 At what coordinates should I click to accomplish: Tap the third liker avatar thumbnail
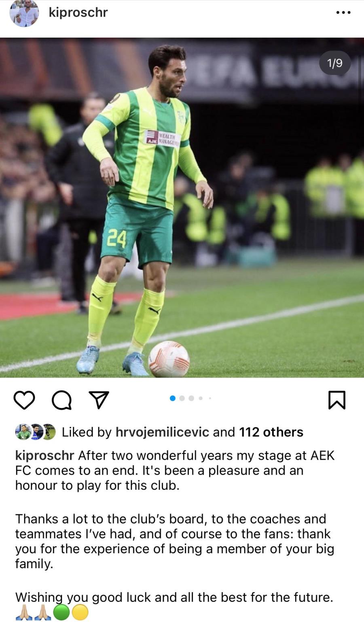49,432
